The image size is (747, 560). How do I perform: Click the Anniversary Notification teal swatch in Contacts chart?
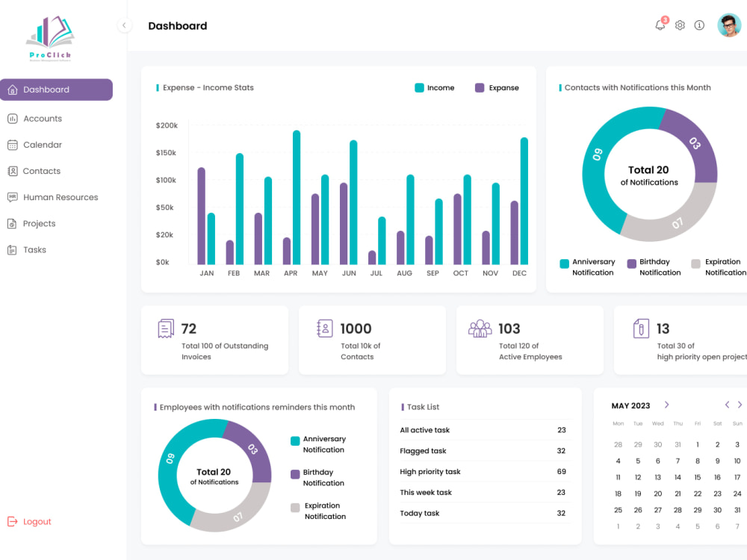565,264
